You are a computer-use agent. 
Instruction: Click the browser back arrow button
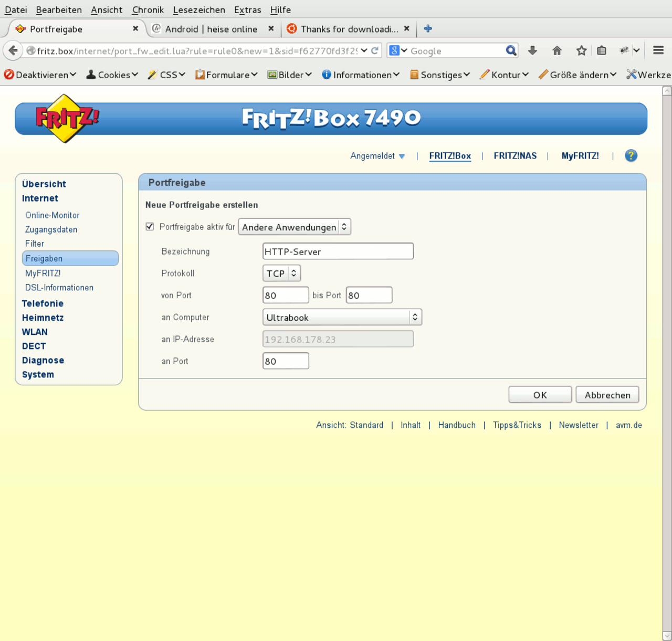(13, 51)
